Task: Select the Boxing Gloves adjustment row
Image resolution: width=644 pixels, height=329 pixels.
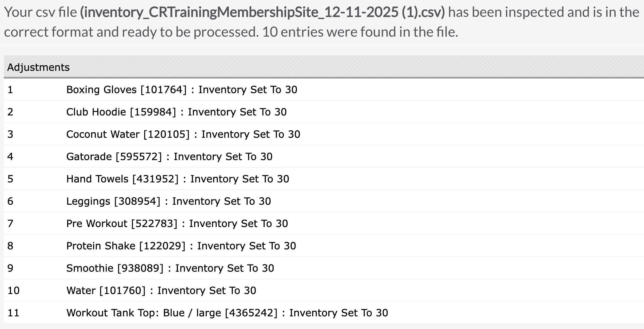Action: 324,90
